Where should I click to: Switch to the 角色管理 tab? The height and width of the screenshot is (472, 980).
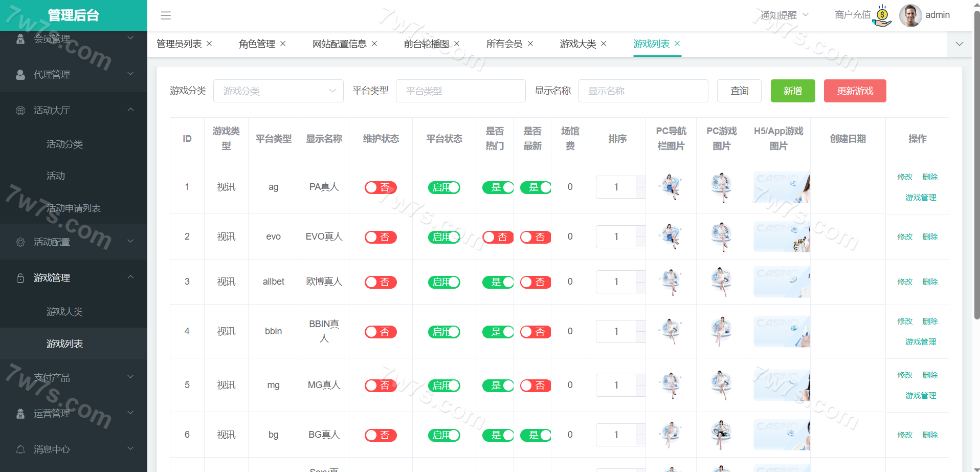coord(257,44)
